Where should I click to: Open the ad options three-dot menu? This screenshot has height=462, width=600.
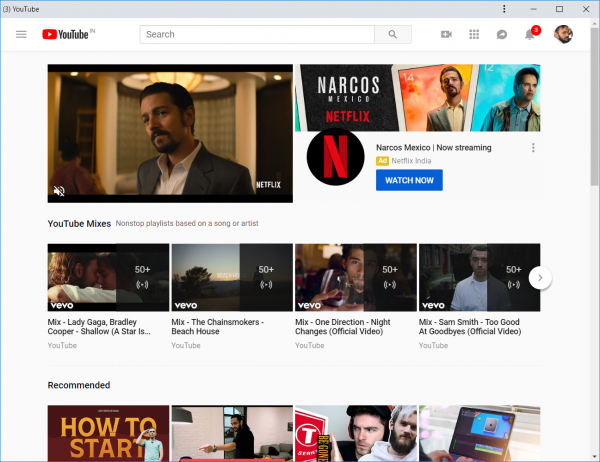[533, 148]
